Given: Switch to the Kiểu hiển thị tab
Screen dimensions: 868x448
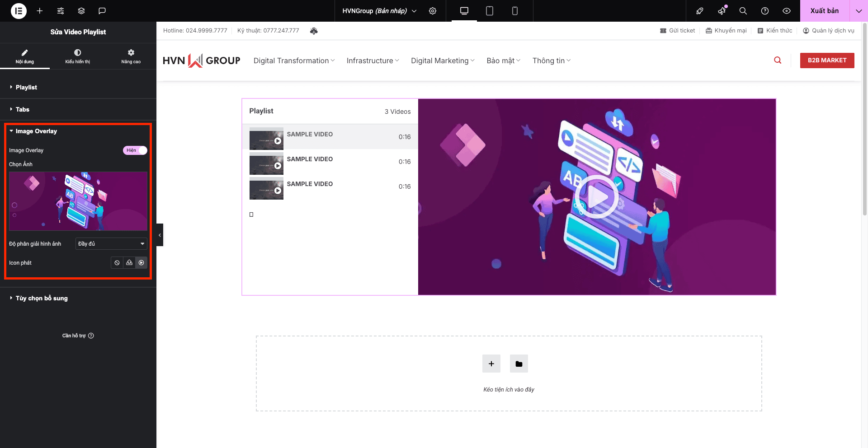Looking at the screenshot, I should (77, 56).
